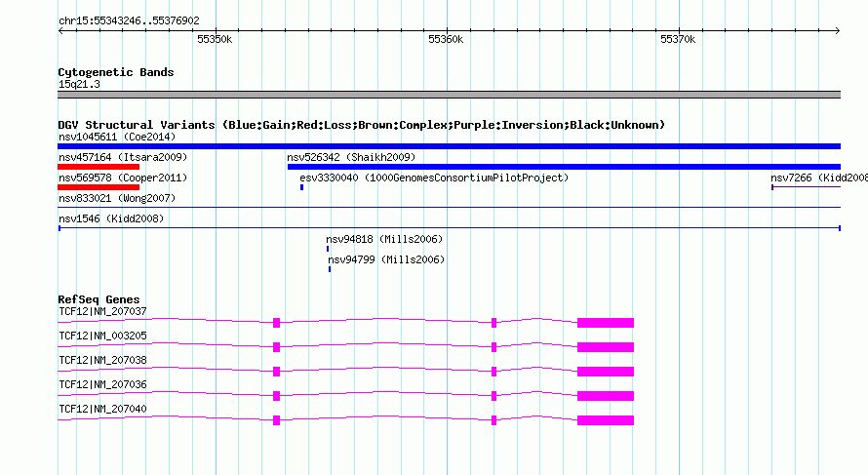Click first small exon of TCF12|NM_003205
The width and height of the screenshot is (868, 475).
click(x=276, y=347)
